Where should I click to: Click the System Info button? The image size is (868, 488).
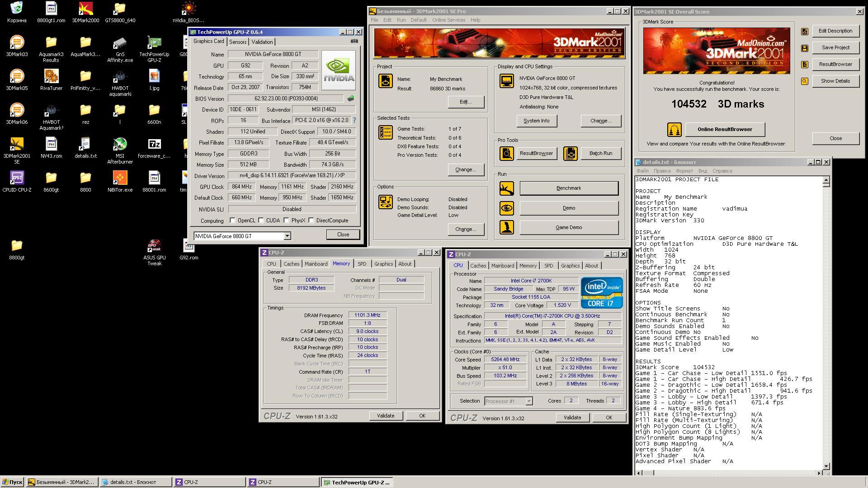(x=537, y=121)
